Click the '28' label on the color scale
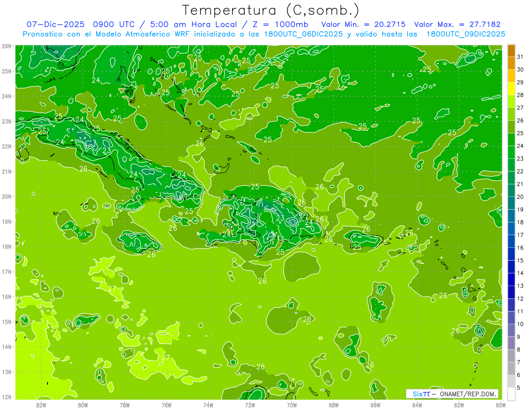This screenshot has width=532, height=411. 520,95
